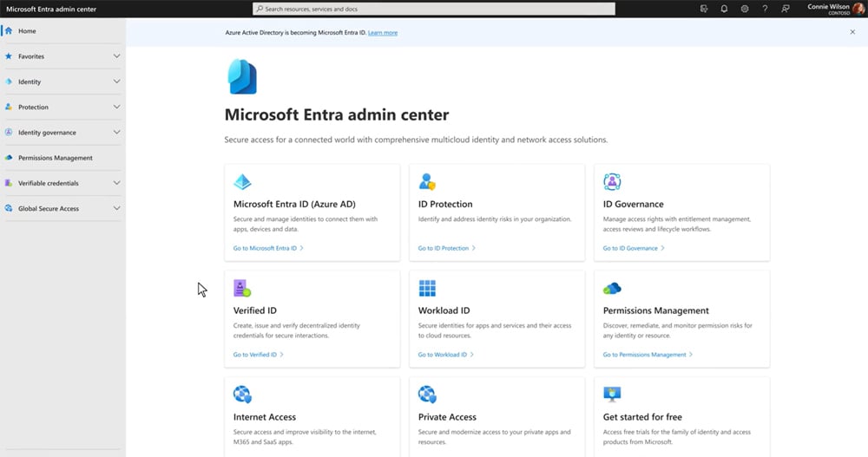Viewport: 868px width, 457px height.
Task: Follow the Go to ID Protection link
Action: coord(444,248)
